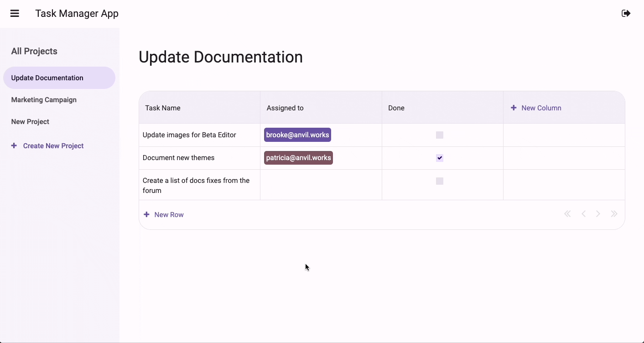Click the Create New Project link
This screenshot has height=343, width=644.
(53, 146)
